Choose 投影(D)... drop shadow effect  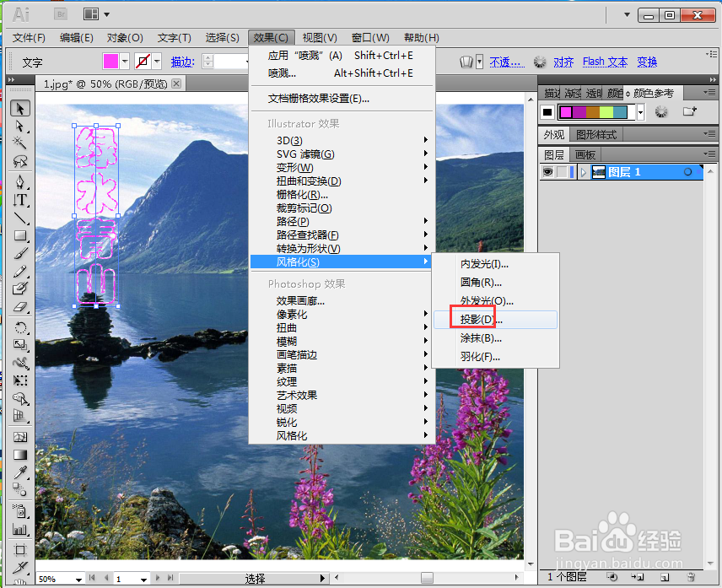[495, 320]
